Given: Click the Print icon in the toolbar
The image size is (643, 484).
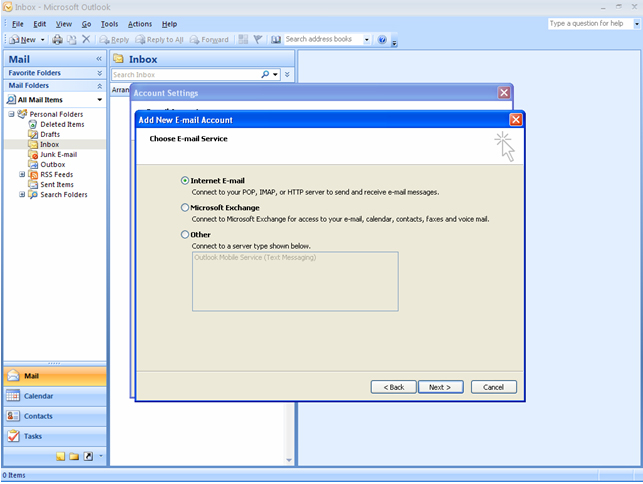Looking at the screenshot, I should click(57, 40).
